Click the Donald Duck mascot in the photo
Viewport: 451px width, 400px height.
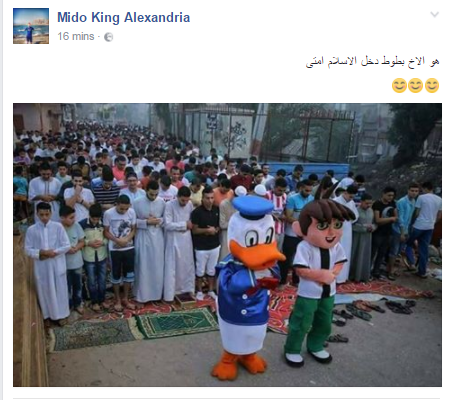pyautogui.click(x=248, y=287)
